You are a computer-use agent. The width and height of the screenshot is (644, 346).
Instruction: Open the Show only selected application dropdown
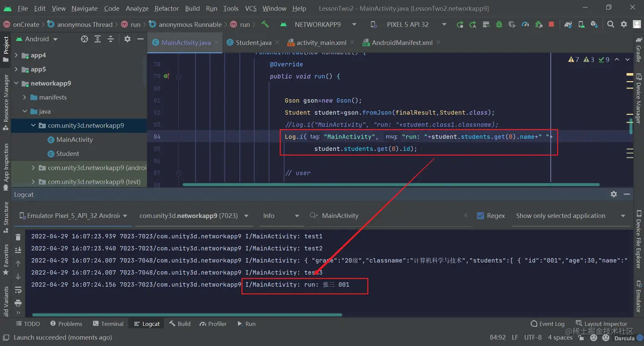[570, 216]
